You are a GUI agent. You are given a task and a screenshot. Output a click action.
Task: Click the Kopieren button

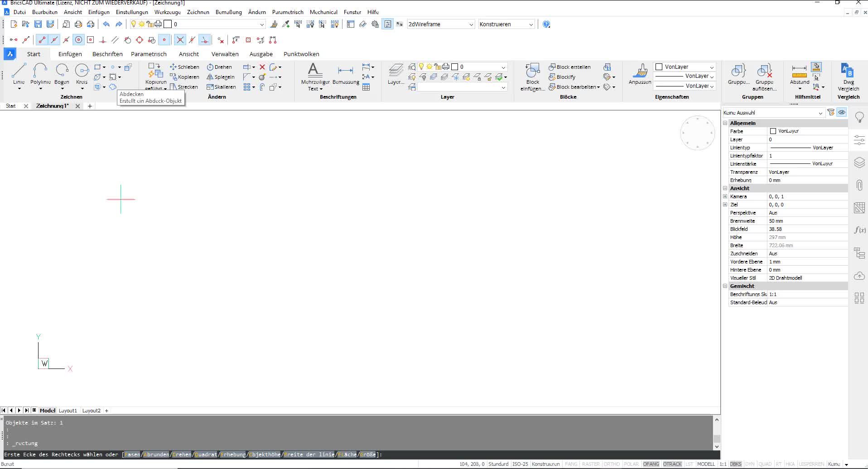[x=184, y=77]
